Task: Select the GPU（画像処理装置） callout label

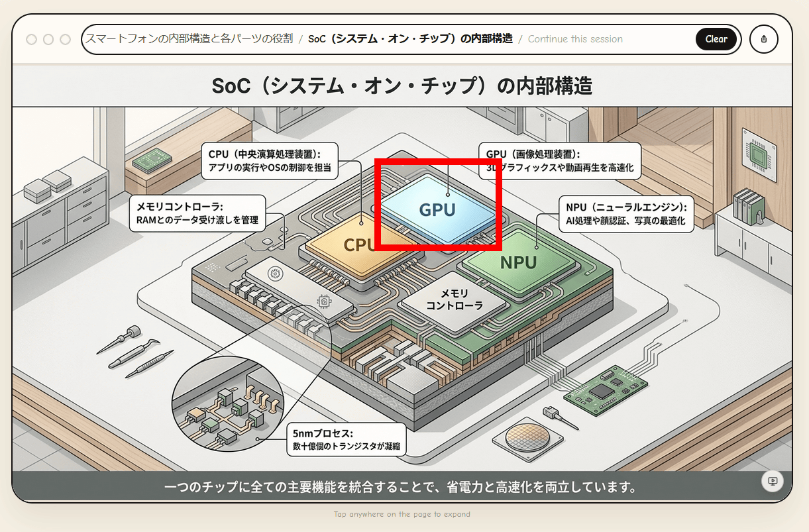Action: tap(559, 161)
